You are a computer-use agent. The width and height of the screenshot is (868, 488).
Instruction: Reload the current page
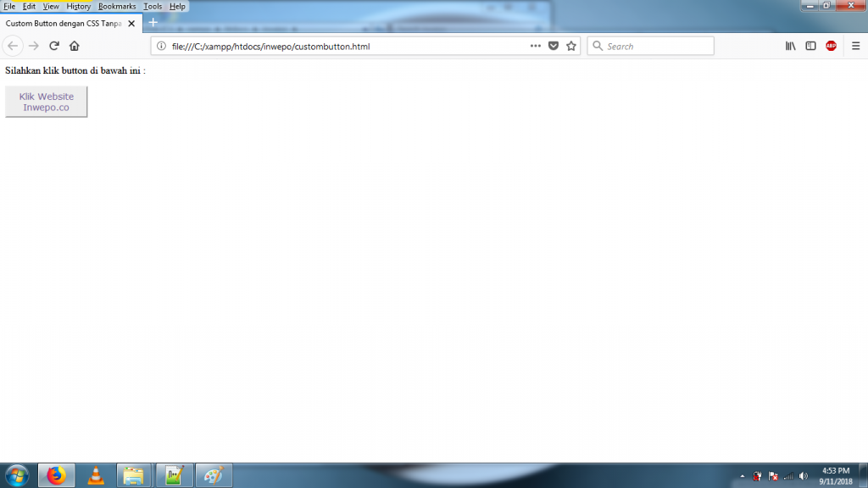(54, 46)
